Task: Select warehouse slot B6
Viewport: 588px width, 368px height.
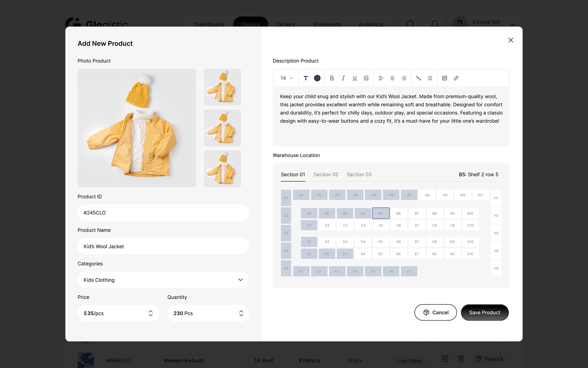Action: pos(398,213)
